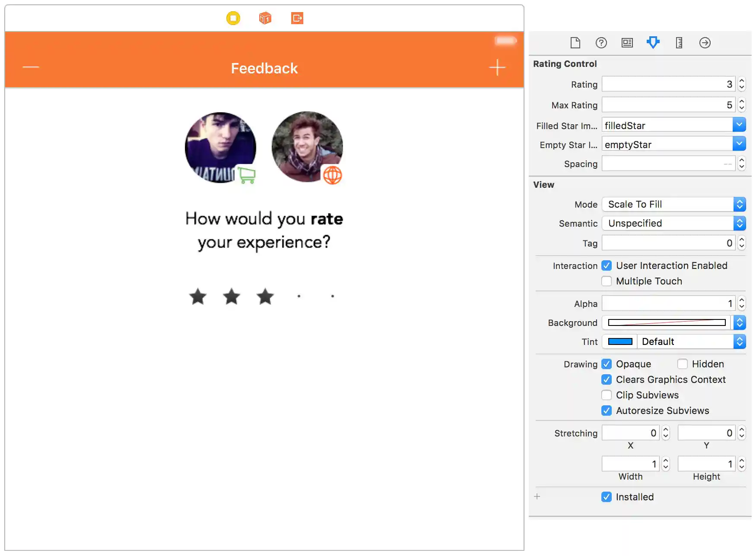
Task: Open the Size inspector ruler icon
Action: (x=679, y=43)
